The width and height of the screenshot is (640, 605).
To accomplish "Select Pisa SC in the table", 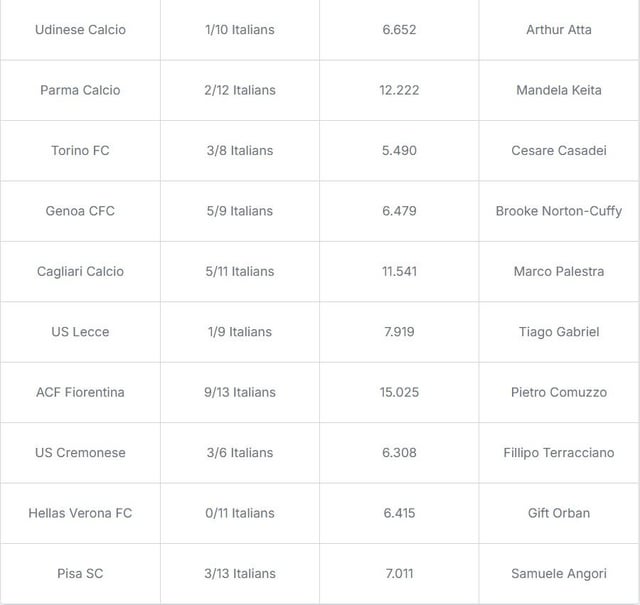I will coord(80,574).
